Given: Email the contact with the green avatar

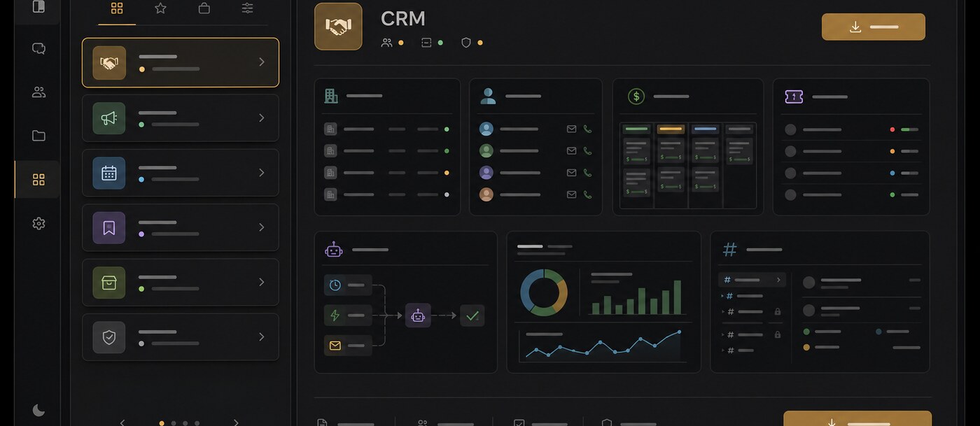Looking at the screenshot, I should click(571, 150).
